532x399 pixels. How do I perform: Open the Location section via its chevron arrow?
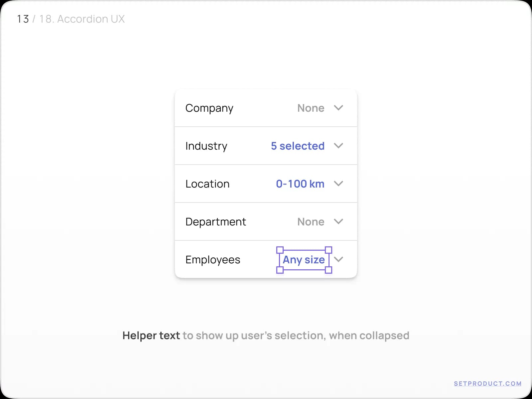point(339,184)
